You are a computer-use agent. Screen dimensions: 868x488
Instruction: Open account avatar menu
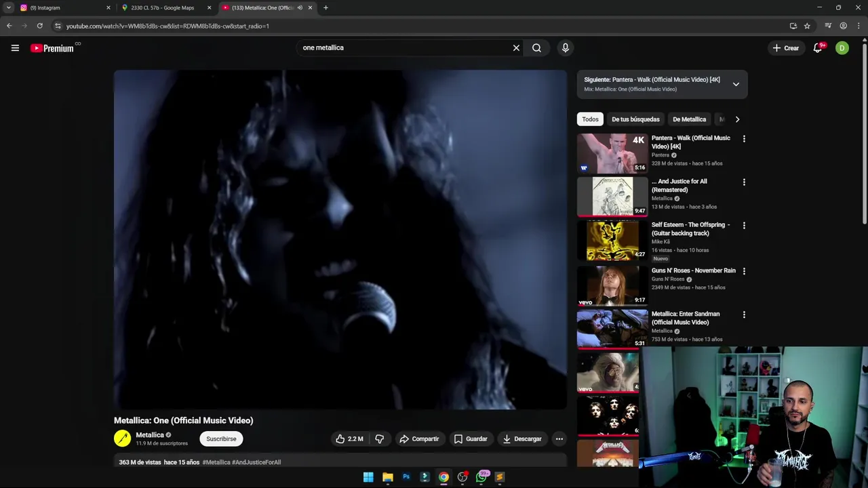tap(842, 48)
